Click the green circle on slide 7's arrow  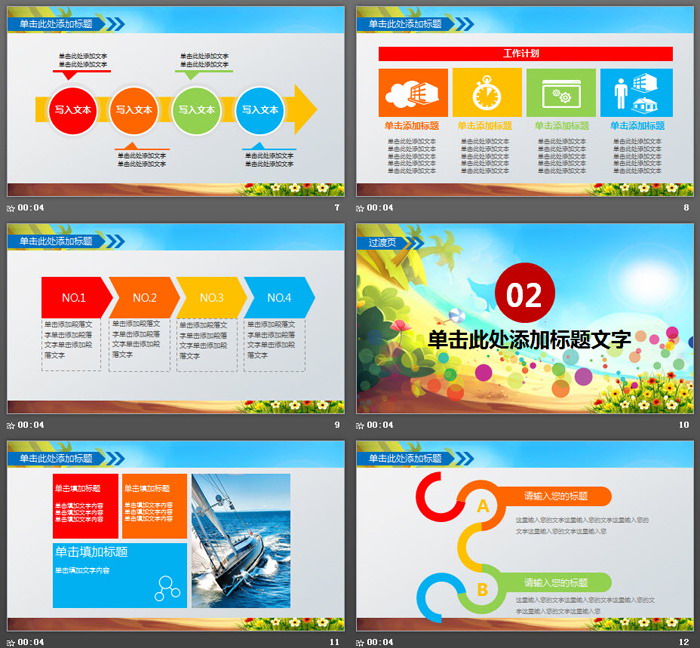coord(197,110)
